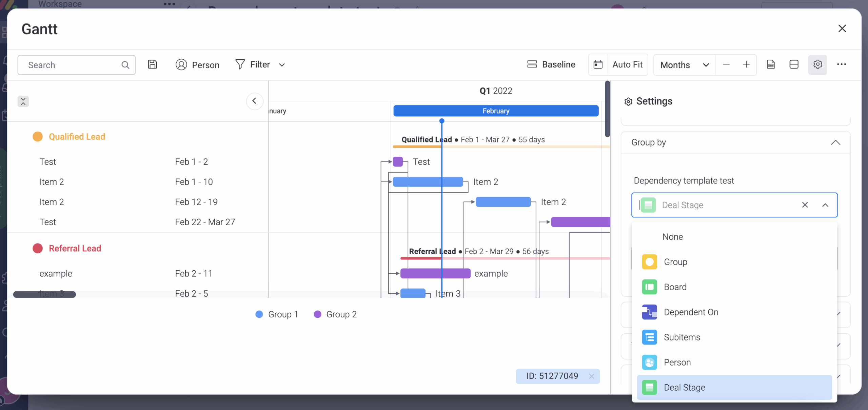The image size is (868, 410).
Task: Click the calendar icon beside Auto Fit
Action: pyautogui.click(x=598, y=64)
